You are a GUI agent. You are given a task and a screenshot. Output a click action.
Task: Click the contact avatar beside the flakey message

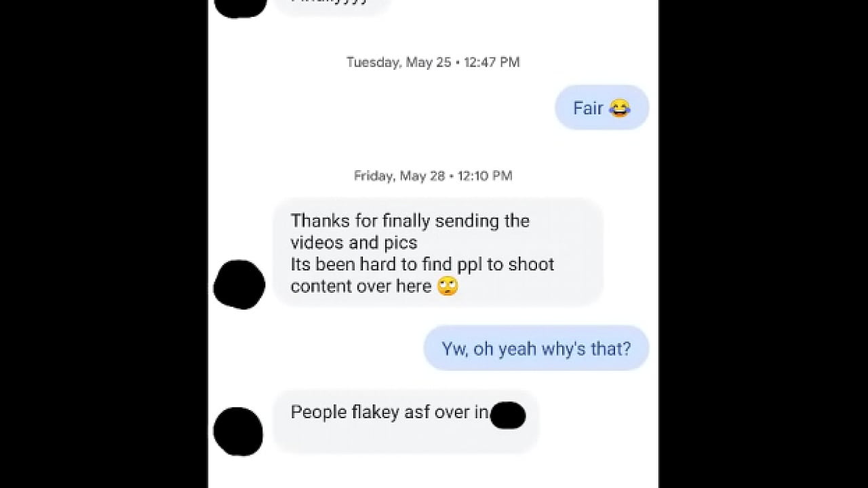pos(238,432)
